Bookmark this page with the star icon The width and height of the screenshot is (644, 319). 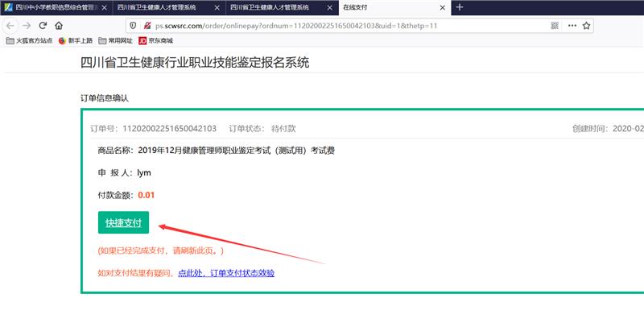[x=586, y=26]
